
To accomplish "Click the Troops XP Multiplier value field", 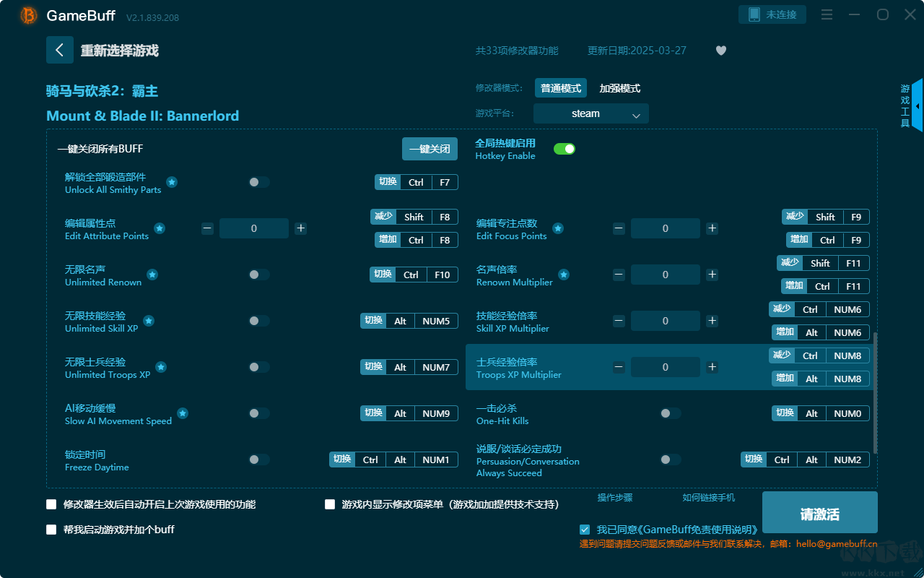I will 666,367.
